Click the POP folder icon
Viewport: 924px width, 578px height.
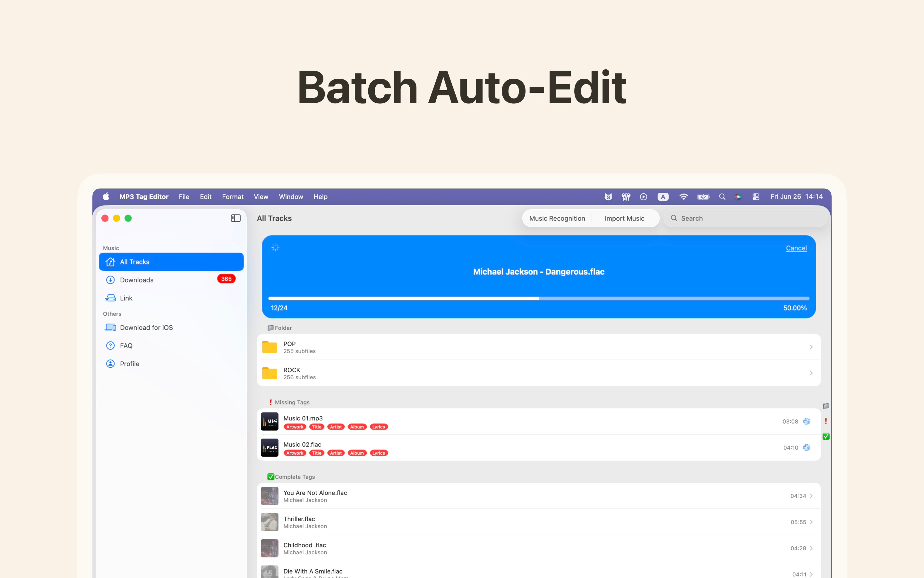(x=269, y=347)
